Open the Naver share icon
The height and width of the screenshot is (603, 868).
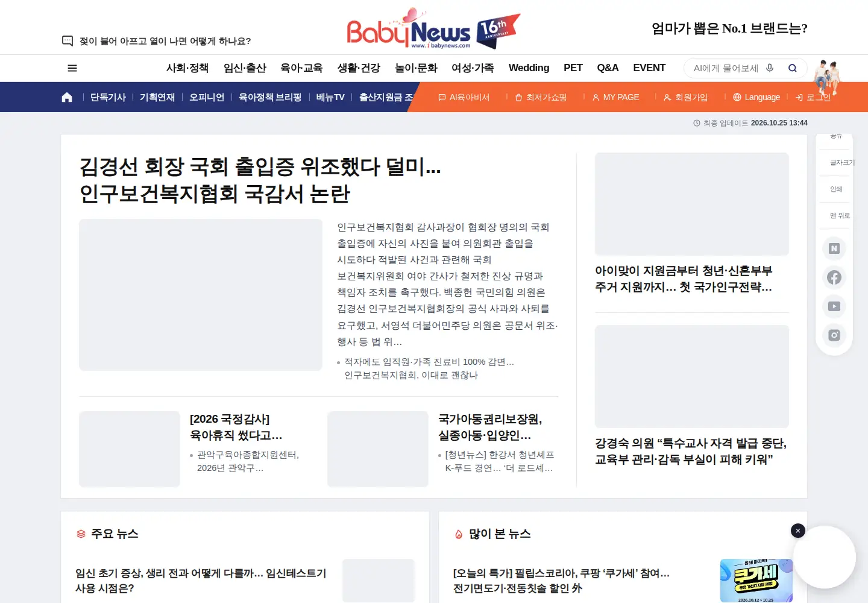tap(834, 248)
